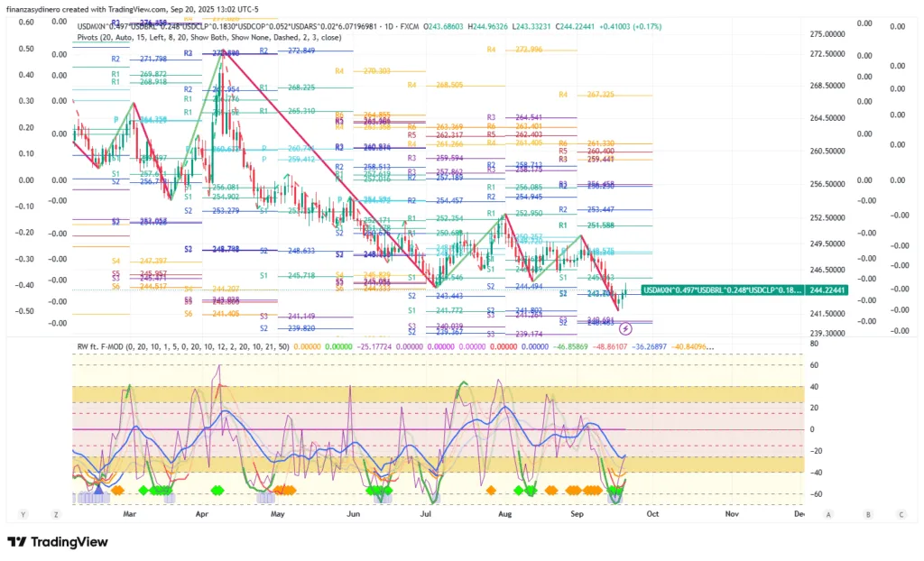The height and width of the screenshot is (561, 924).
Task: Click the left scale label -0.50
Action: click(24, 311)
